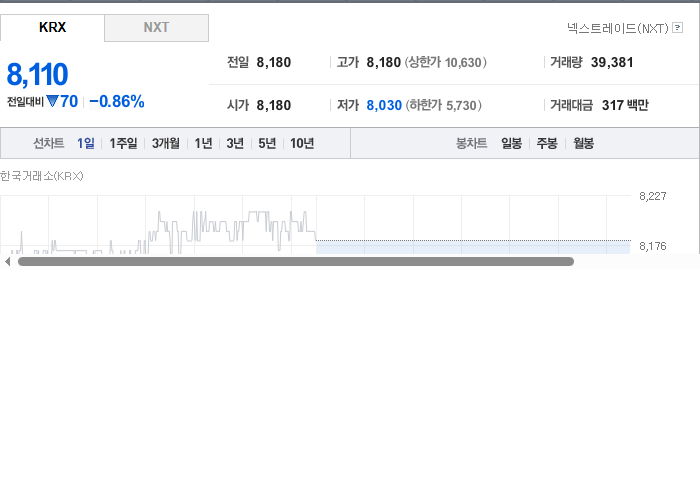The height and width of the screenshot is (490, 700).
Task: Click the chart axis label 8,176
Action: click(x=653, y=246)
